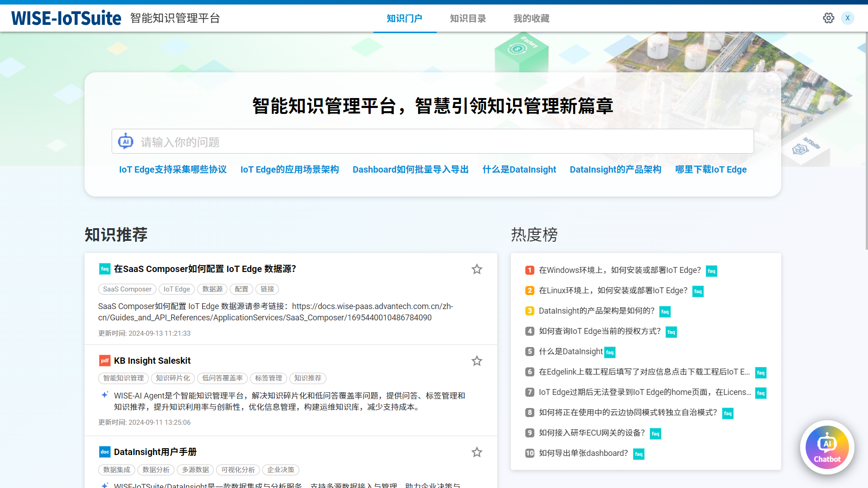Switch to the 知识目录 tab
Image resolution: width=868 pixels, height=488 pixels.
(467, 19)
